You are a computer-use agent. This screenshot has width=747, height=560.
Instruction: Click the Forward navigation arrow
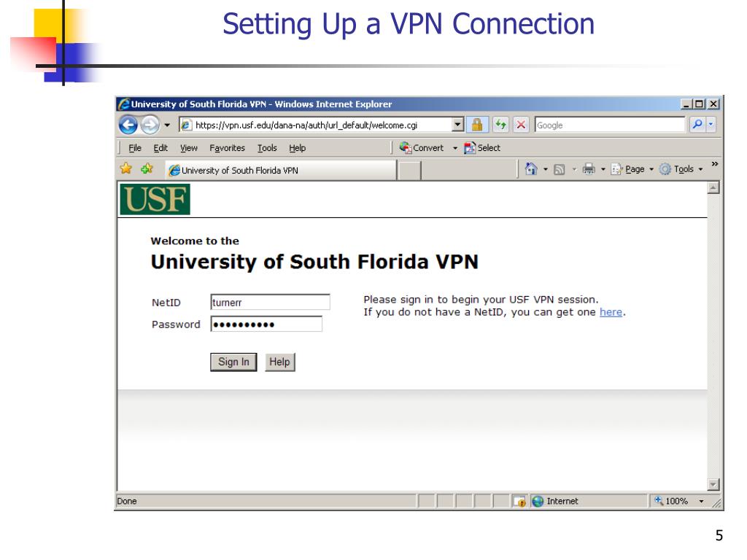[150, 125]
